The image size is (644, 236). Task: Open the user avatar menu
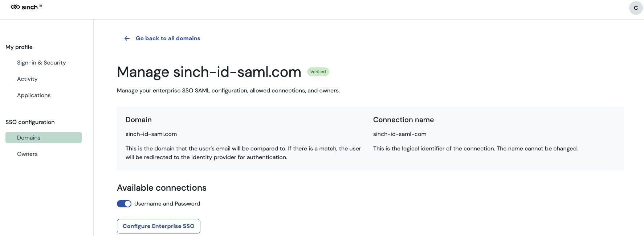point(636,8)
